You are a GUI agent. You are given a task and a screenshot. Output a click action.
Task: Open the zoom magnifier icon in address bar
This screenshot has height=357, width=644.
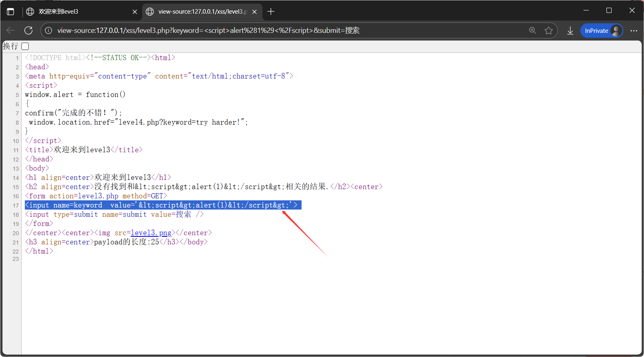[533, 30]
